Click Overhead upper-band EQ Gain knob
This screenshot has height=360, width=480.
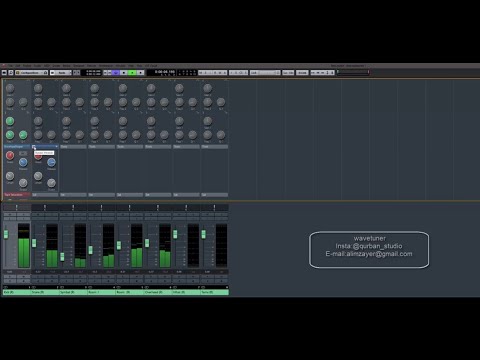(151, 88)
